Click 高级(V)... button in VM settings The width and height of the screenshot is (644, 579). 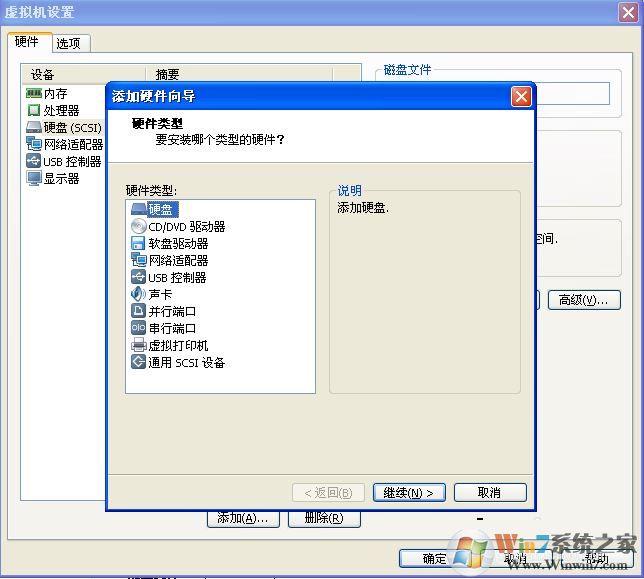click(584, 300)
